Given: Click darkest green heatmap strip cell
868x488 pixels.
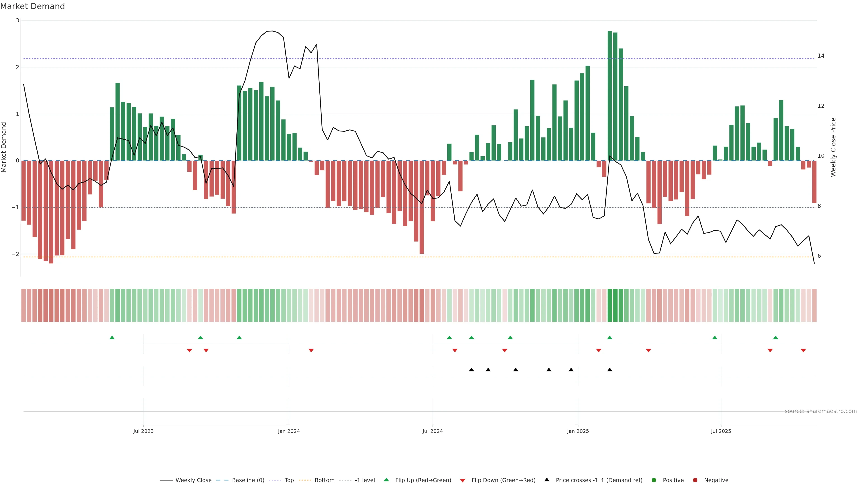Looking at the screenshot, I should 610,305.
